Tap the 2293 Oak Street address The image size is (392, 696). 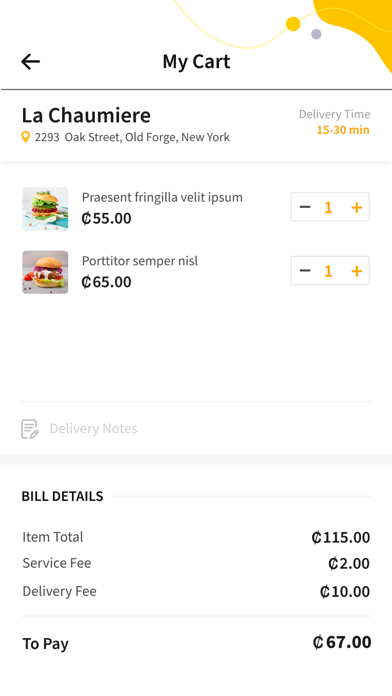coord(132,137)
